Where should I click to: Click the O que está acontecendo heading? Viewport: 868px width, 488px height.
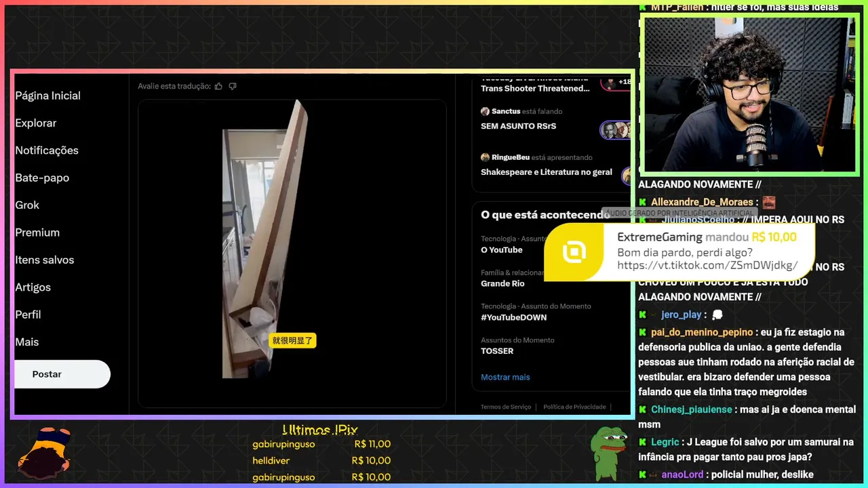coord(545,215)
